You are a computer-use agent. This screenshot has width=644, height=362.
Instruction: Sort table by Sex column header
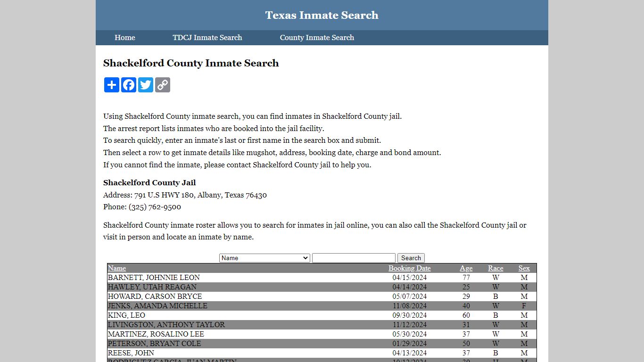point(524,268)
